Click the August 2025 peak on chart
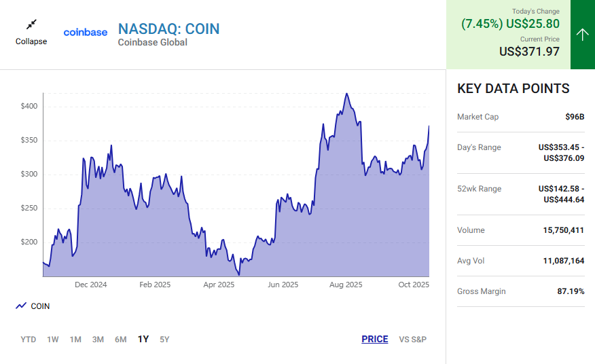 [347, 94]
